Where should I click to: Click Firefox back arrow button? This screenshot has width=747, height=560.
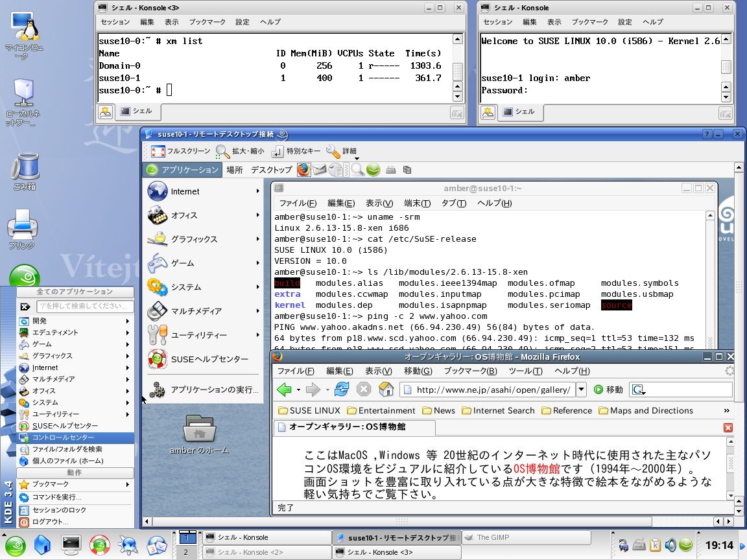[285, 390]
